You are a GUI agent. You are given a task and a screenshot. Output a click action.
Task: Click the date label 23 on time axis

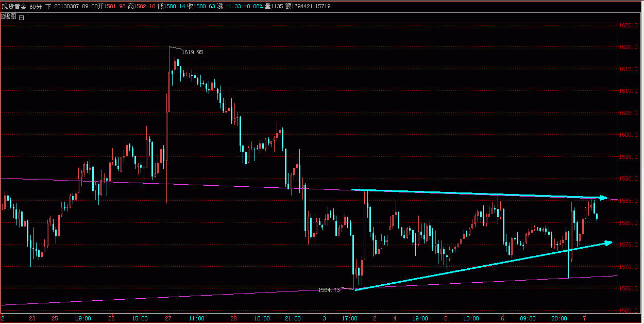[33, 318]
